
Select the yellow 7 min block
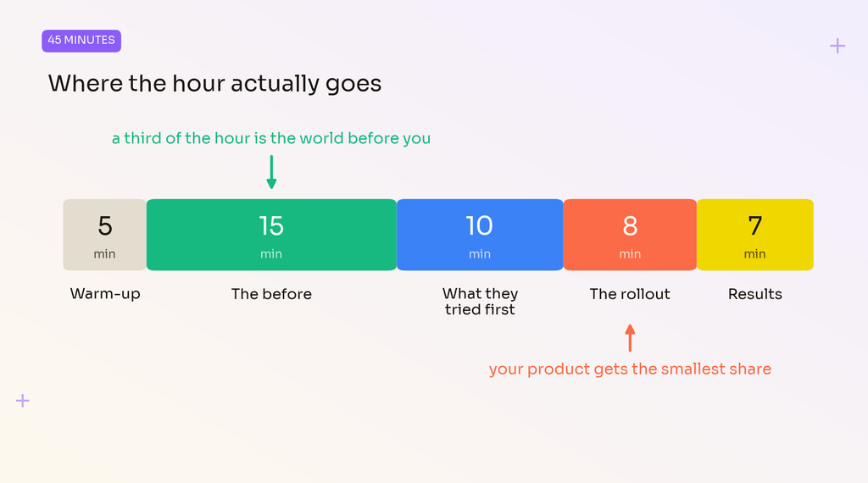[x=755, y=235]
